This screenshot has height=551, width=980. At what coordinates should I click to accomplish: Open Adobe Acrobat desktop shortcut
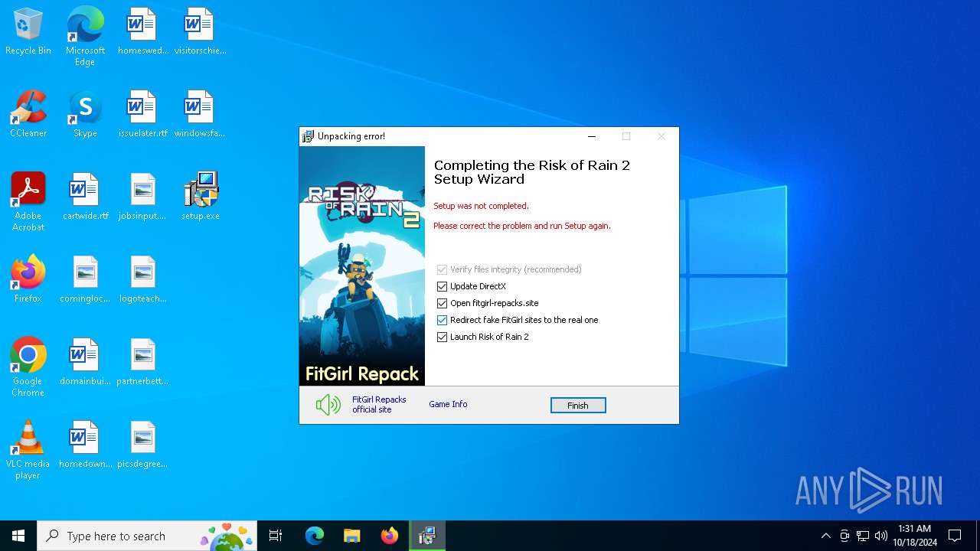click(x=28, y=202)
